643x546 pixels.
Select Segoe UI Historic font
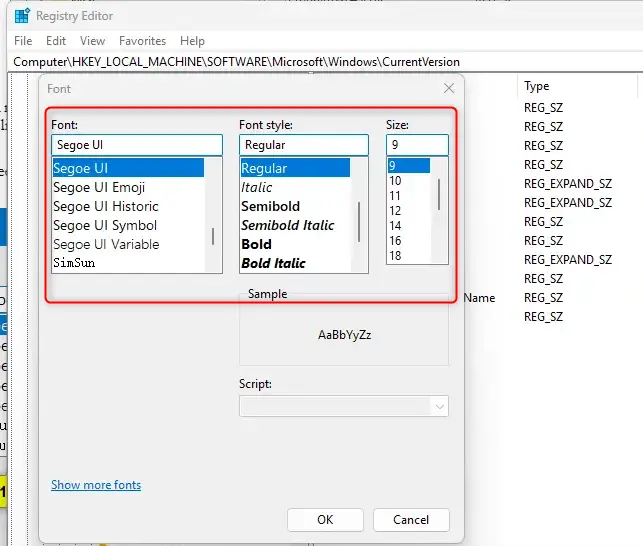(x=128, y=206)
